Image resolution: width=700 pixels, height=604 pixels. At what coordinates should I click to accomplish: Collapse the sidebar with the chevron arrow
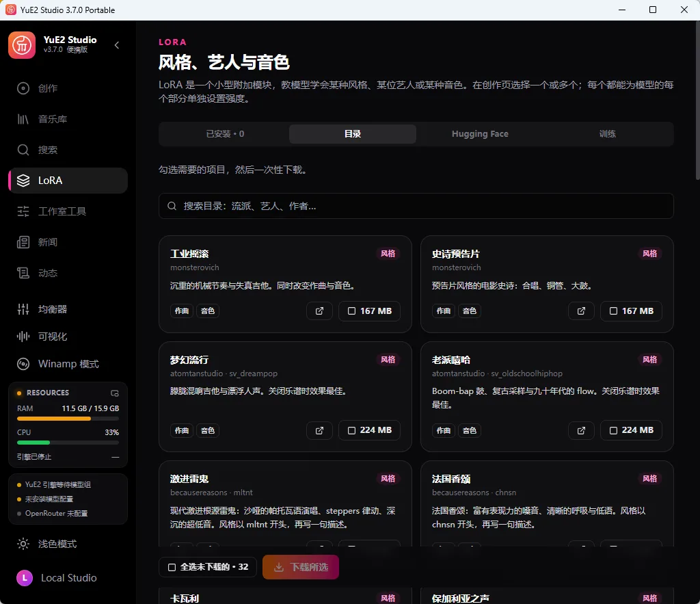(116, 45)
